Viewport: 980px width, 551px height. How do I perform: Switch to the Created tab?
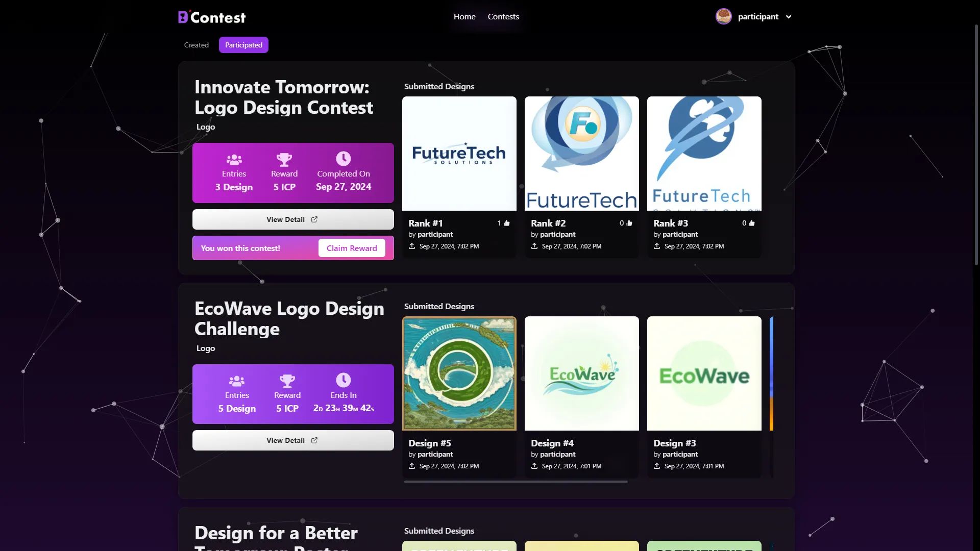click(197, 45)
